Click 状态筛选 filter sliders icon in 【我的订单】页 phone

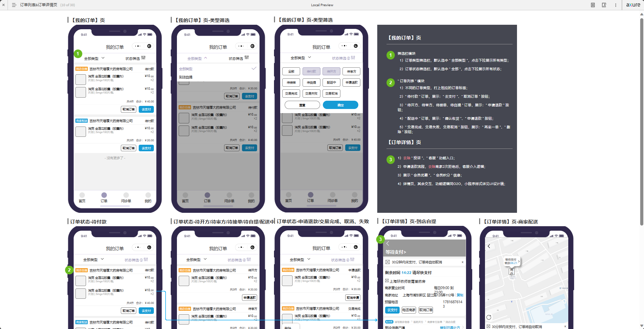143,58
